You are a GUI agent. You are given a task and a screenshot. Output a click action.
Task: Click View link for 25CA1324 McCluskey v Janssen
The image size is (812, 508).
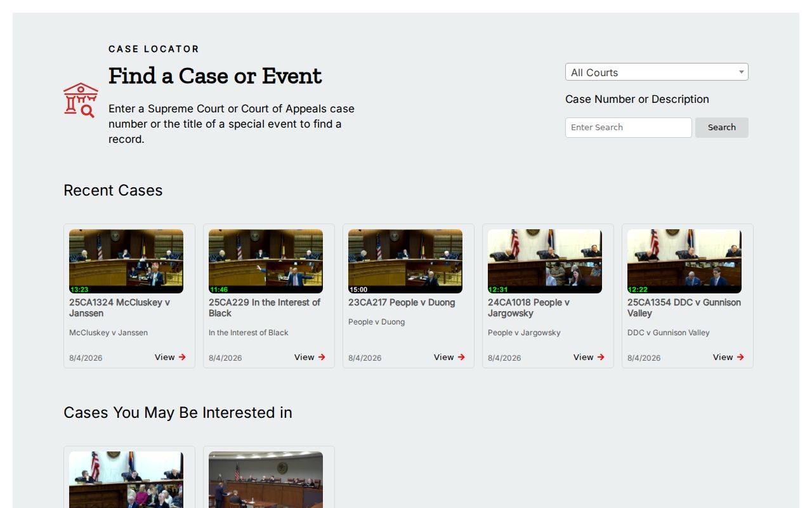tap(171, 357)
